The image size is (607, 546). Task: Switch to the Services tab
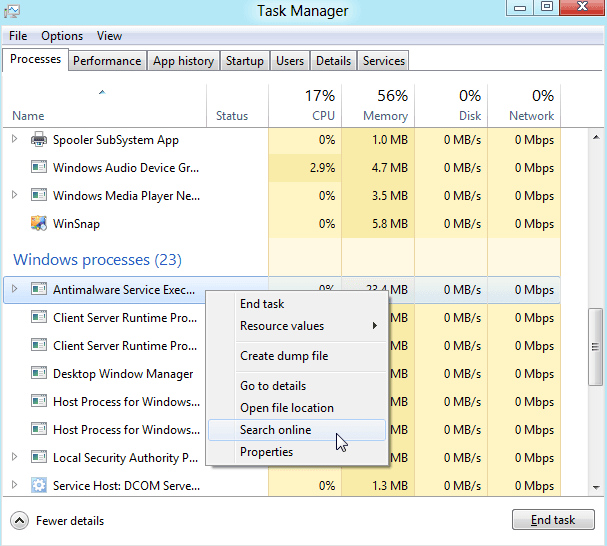point(384,61)
